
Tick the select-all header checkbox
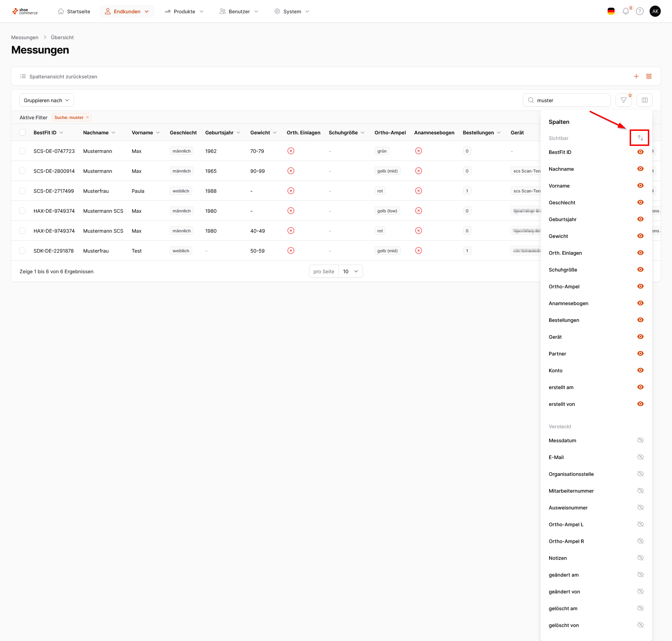(x=22, y=133)
